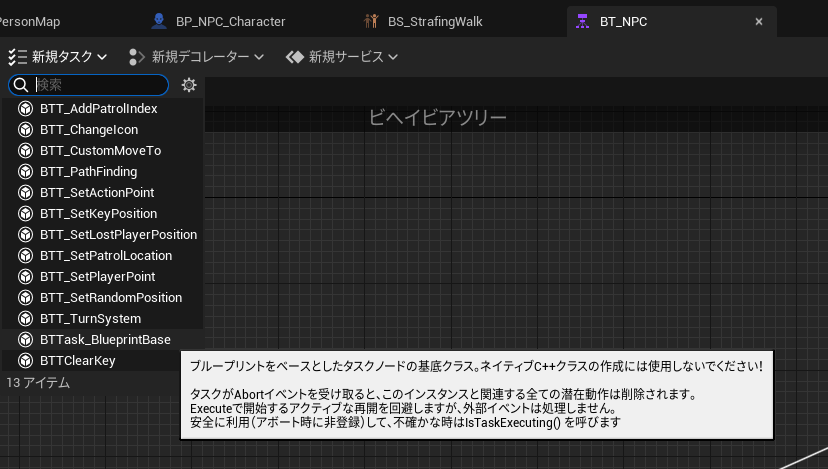
Task: Click the icon beside BTT_SetKeyPosition
Action: (x=25, y=213)
